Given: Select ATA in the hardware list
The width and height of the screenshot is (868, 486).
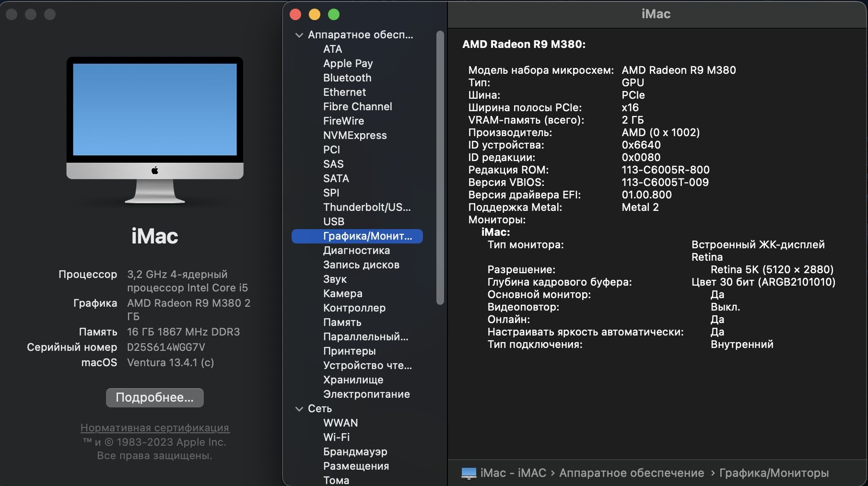Looking at the screenshot, I should click(x=332, y=49).
